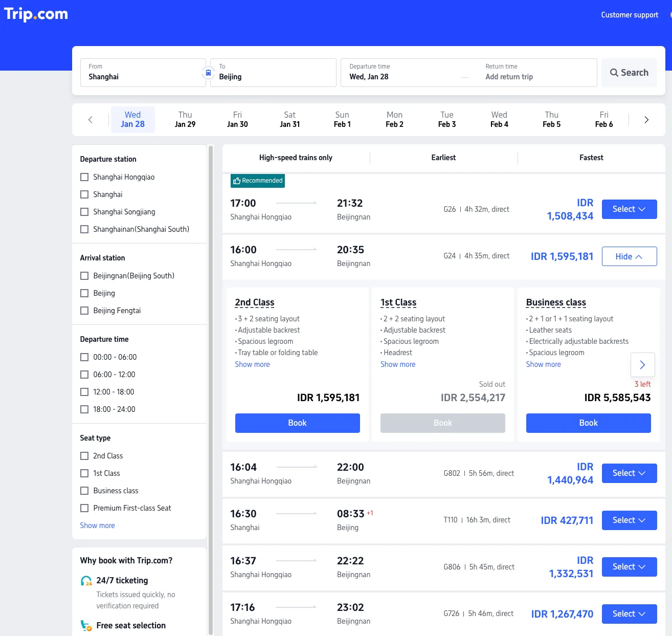Show later dates with right arrow
The height and width of the screenshot is (636, 672).
tap(646, 120)
